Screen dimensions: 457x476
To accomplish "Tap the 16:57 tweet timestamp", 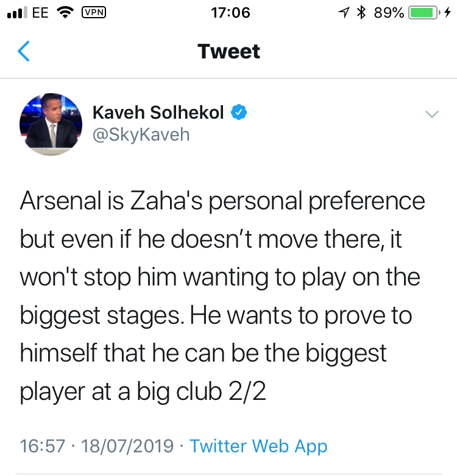I will [42, 446].
